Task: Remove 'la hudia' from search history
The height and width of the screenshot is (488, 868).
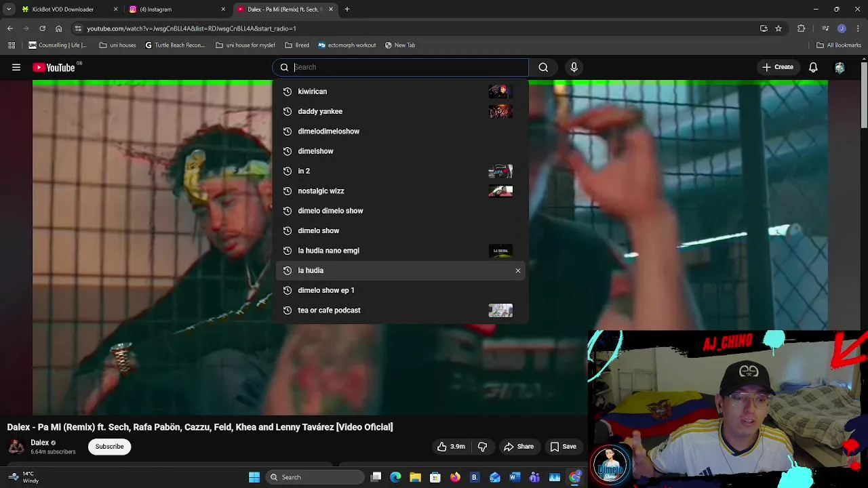Action: (x=518, y=270)
